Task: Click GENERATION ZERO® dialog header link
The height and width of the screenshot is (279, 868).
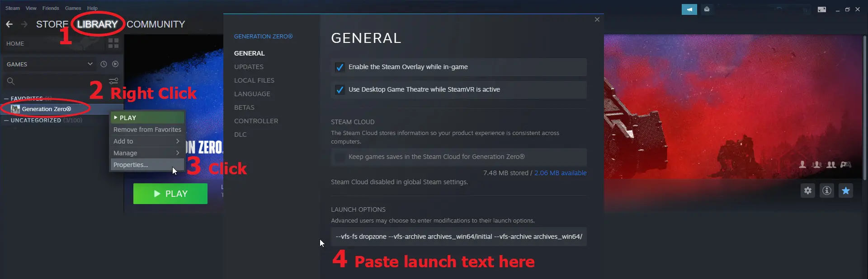Action: [263, 36]
